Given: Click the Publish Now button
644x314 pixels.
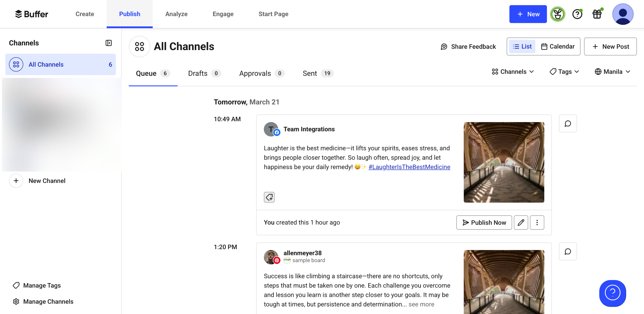Looking at the screenshot, I should coord(484,222).
